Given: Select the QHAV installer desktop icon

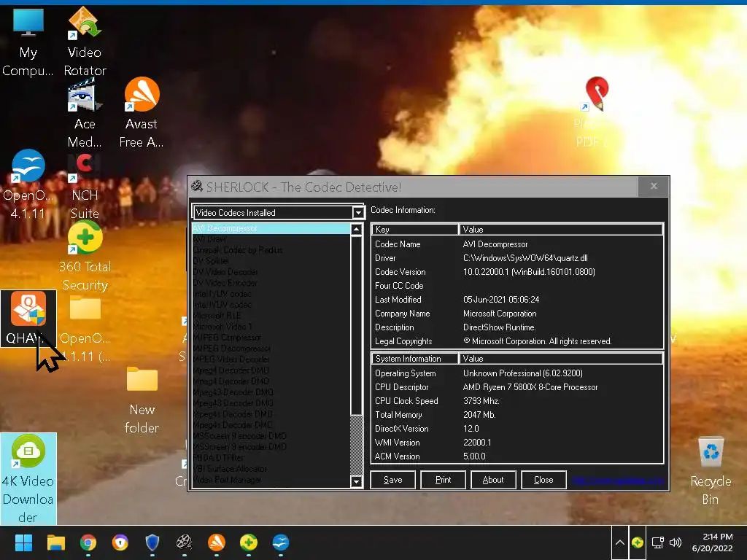Looking at the screenshot, I should click(x=28, y=318).
